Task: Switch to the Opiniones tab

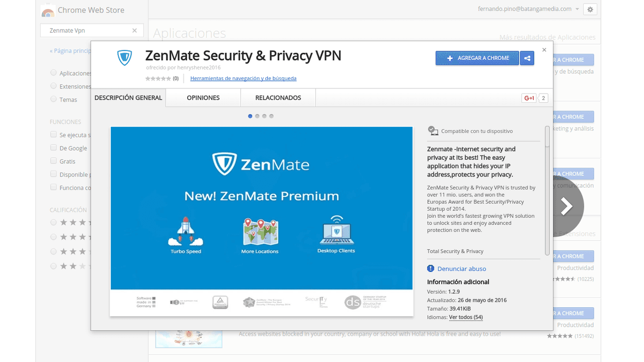Action: point(203,98)
